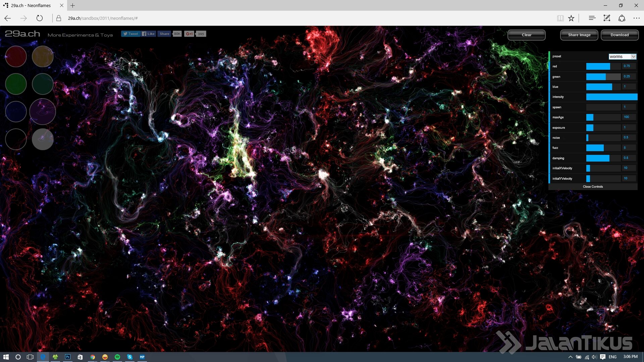Open the browser More actions ellipsis
Image resolution: width=644 pixels, height=362 pixels.
636,18
